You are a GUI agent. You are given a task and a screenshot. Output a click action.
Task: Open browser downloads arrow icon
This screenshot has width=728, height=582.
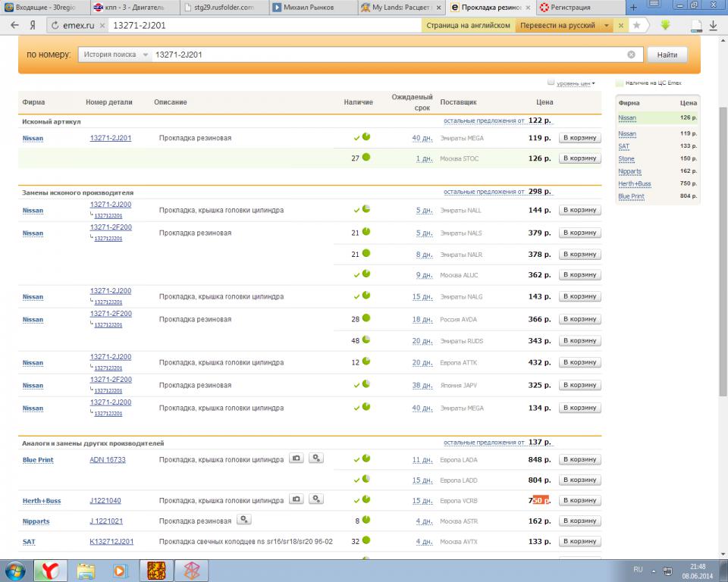coord(714,26)
